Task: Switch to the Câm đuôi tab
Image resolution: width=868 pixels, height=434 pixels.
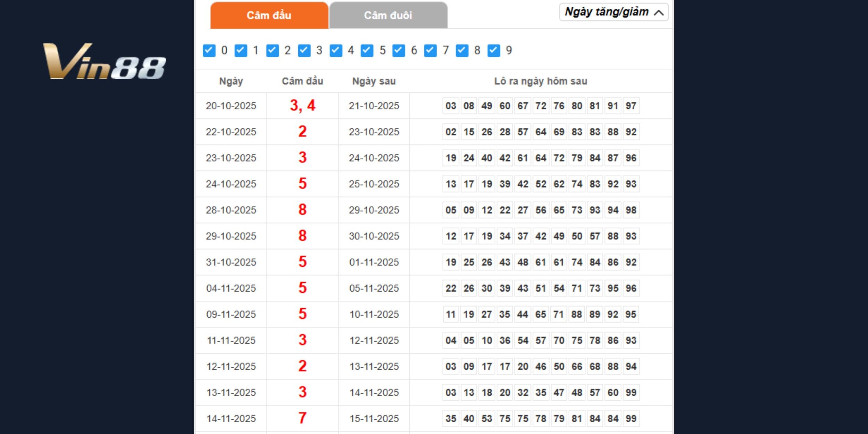Action: click(x=388, y=15)
